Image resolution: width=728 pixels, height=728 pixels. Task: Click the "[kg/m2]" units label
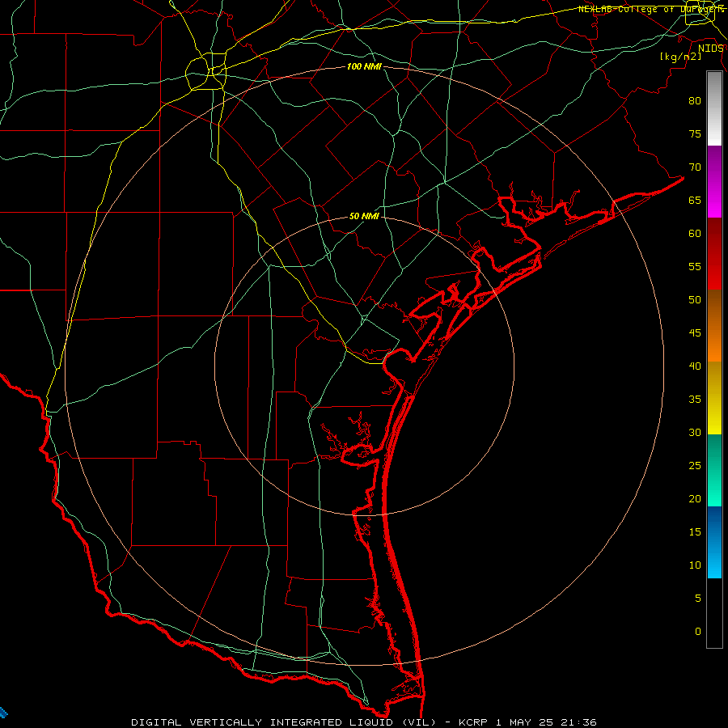coord(680,57)
